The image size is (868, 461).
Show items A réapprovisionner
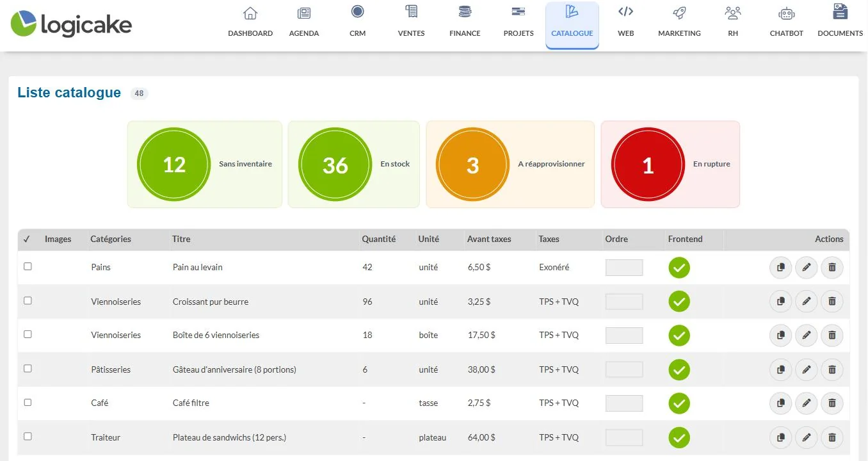tap(510, 165)
